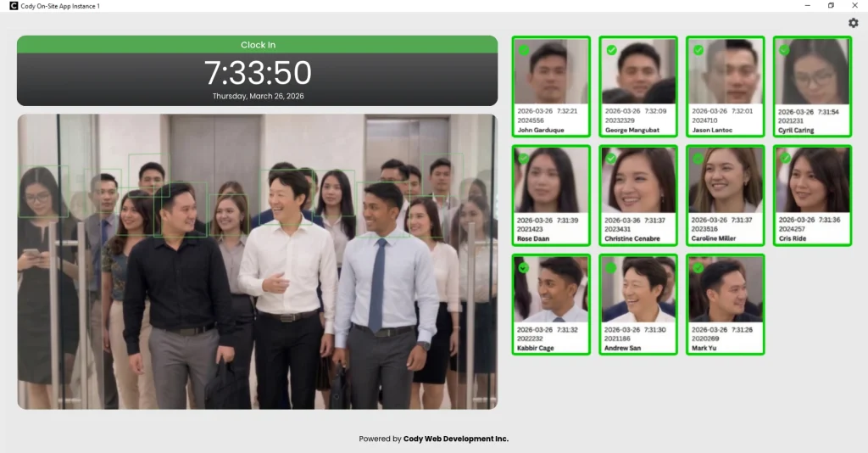
Task: Click employee ID 2024556
Action: pyautogui.click(x=531, y=120)
